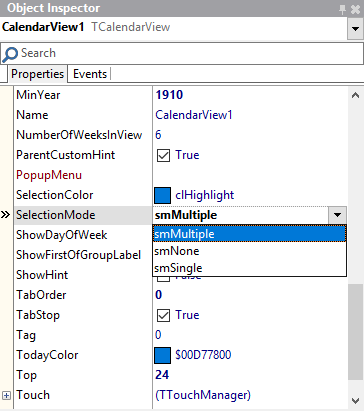Select the TabOrder property name

point(41,295)
